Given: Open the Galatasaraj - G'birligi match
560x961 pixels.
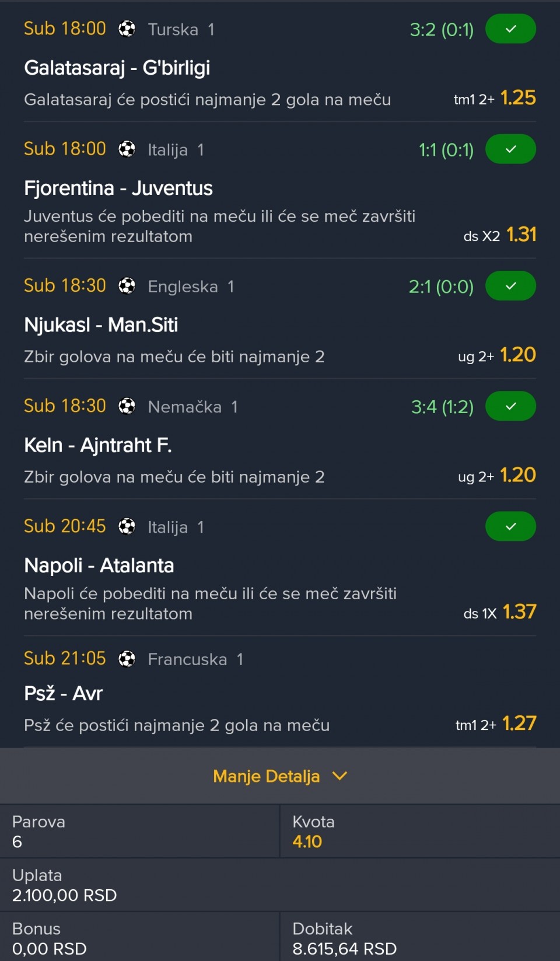Looking at the screenshot, I should pyautogui.click(x=117, y=68).
